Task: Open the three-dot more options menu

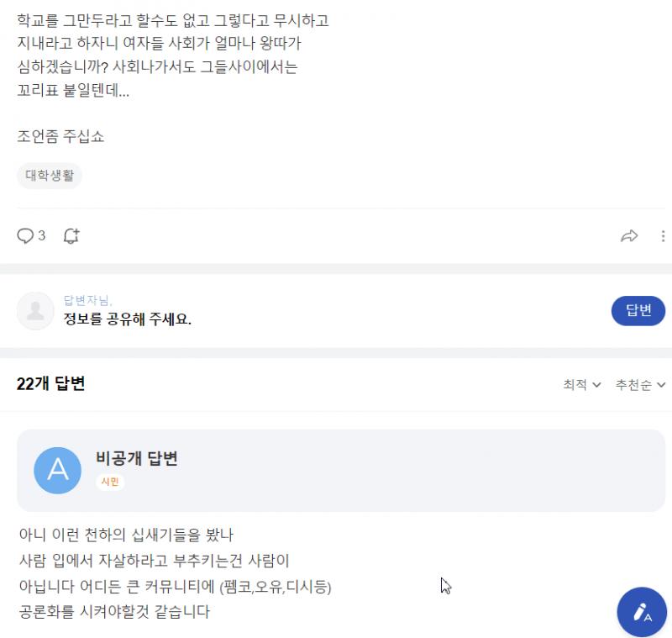Action: (663, 236)
